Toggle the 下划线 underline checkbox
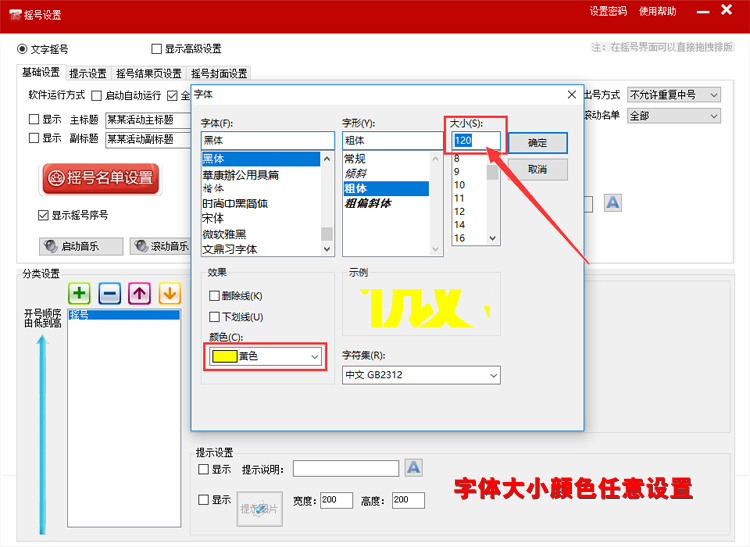The width and height of the screenshot is (750, 547). 215,317
